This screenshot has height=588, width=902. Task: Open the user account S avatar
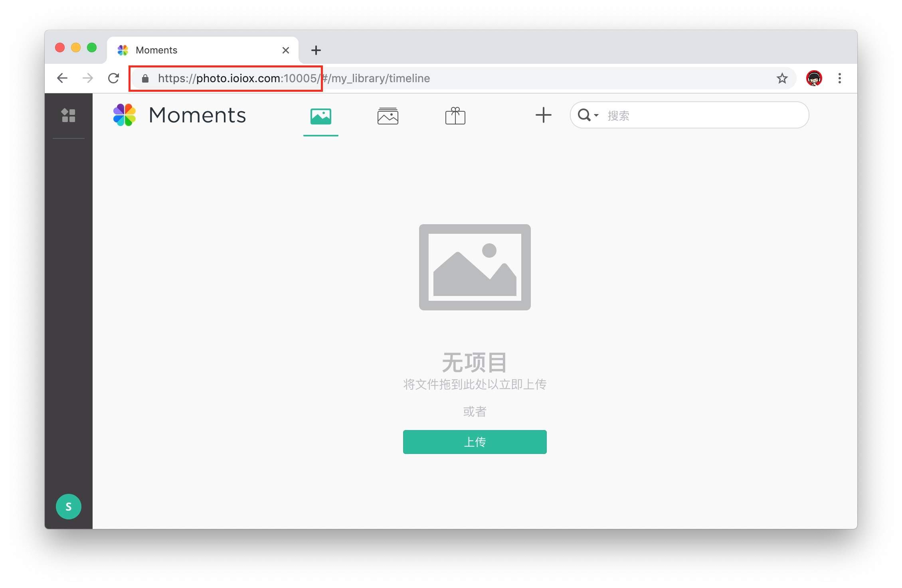point(69,507)
